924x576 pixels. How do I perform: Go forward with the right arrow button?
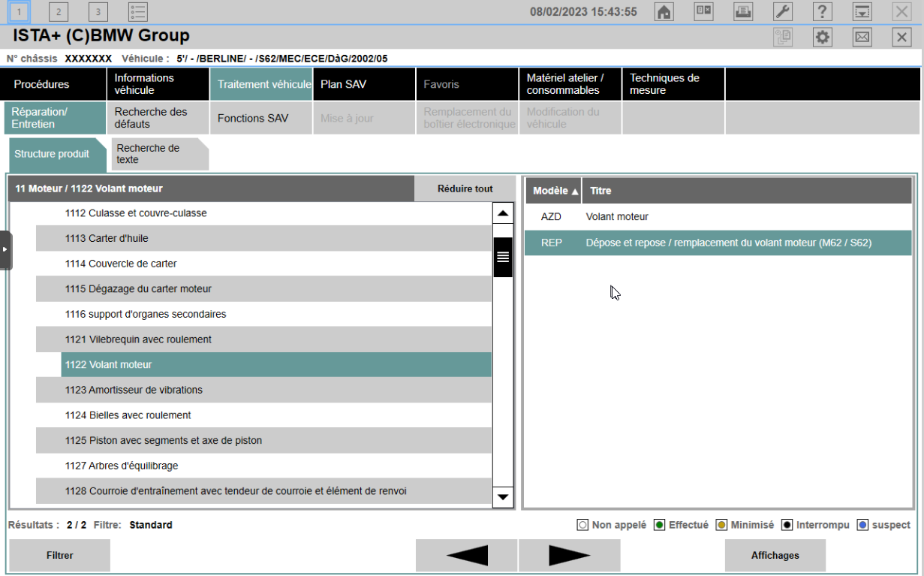pyautogui.click(x=570, y=556)
